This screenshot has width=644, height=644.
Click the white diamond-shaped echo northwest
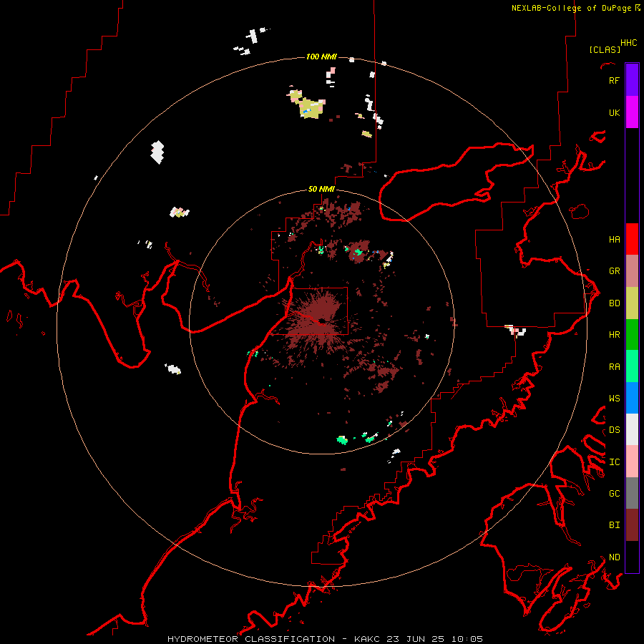tap(157, 152)
